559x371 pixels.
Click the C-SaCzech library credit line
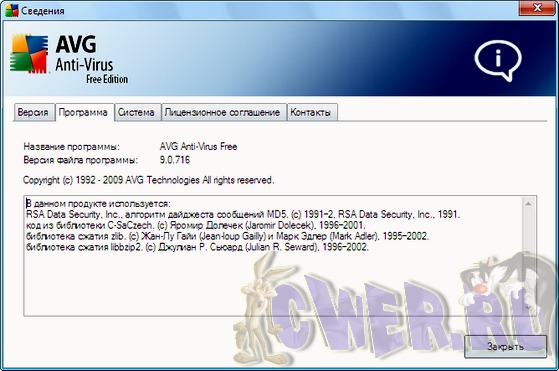pyautogui.click(x=196, y=225)
